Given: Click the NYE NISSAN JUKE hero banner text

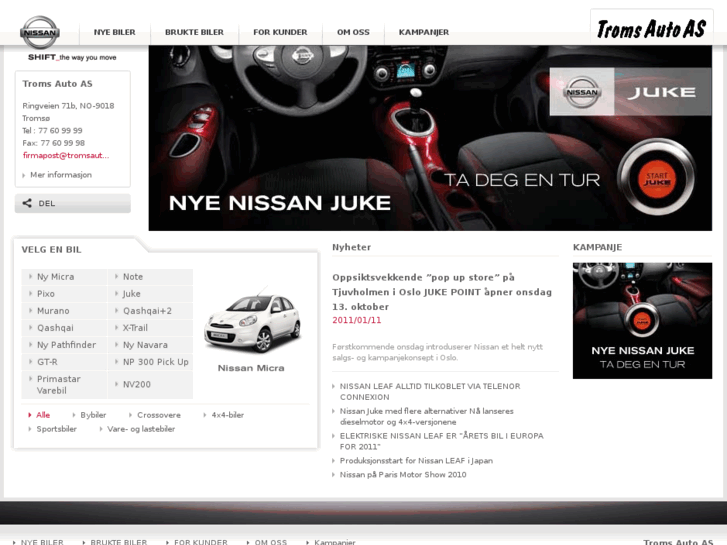Looking at the screenshot, I should coord(280,203).
